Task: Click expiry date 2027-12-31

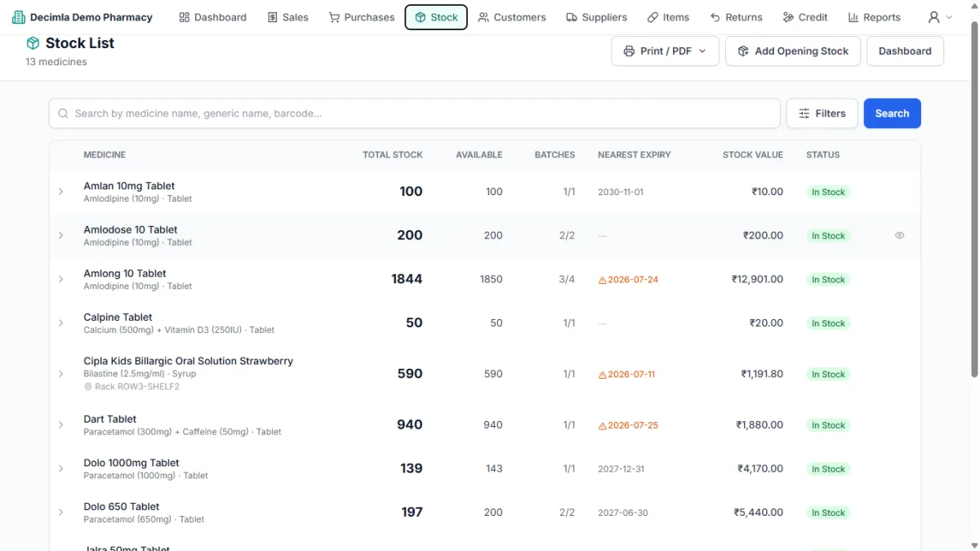Action: (x=621, y=469)
